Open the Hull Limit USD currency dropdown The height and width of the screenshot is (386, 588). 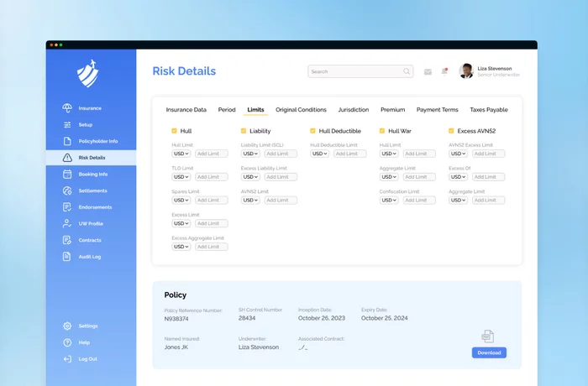[181, 154]
